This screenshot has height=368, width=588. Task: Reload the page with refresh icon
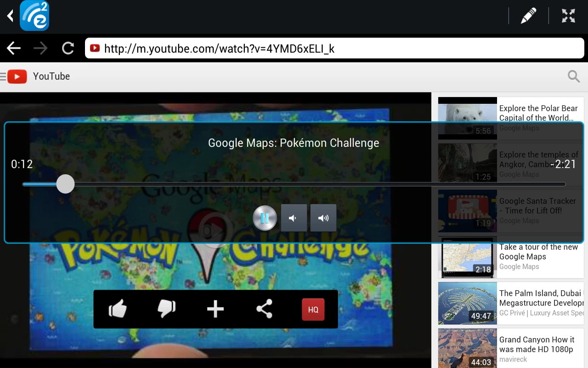[68, 48]
